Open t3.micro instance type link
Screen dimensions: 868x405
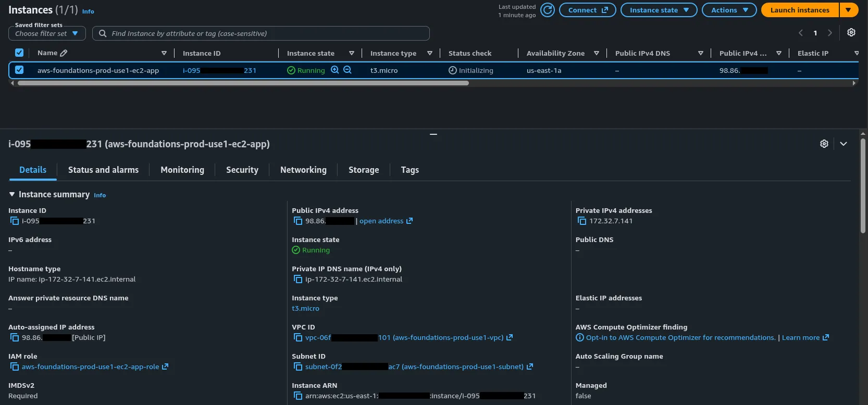click(305, 308)
